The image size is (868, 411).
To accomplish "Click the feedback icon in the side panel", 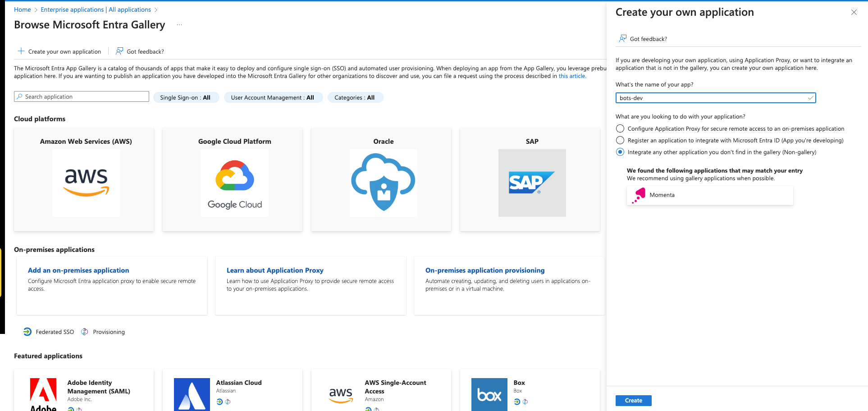I will click(622, 39).
